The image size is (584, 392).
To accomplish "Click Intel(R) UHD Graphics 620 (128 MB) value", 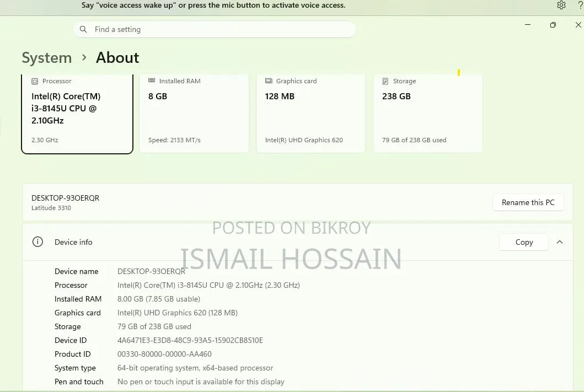I will (x=177, y=313).
